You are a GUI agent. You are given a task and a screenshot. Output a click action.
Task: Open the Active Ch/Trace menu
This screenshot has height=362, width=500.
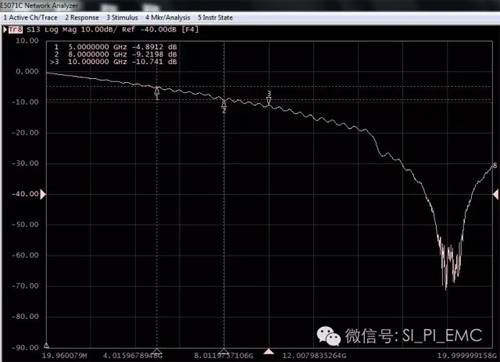click(30, 18)
